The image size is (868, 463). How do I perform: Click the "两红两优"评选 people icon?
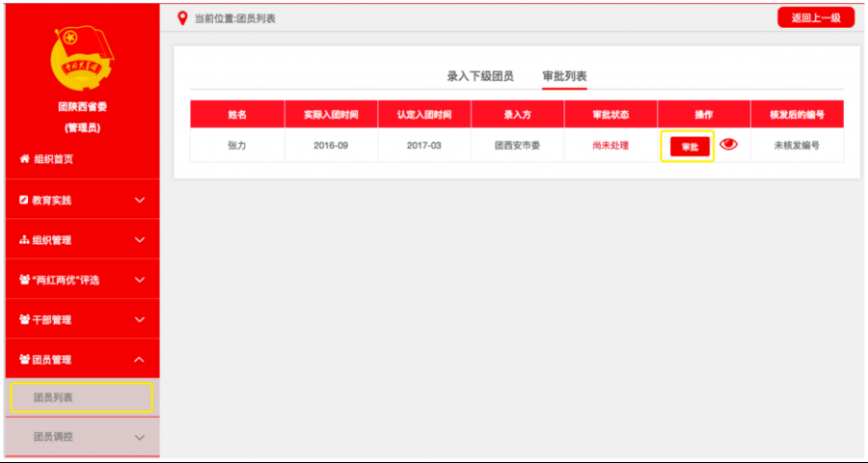(24, 280)
